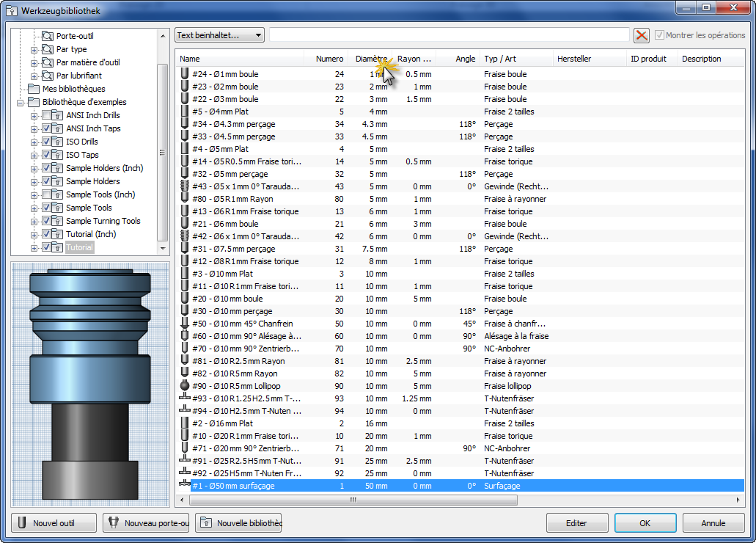The image size is (756, 543).
Task: Sort by the Hersteller column header
Action: [x=589, y=59]
